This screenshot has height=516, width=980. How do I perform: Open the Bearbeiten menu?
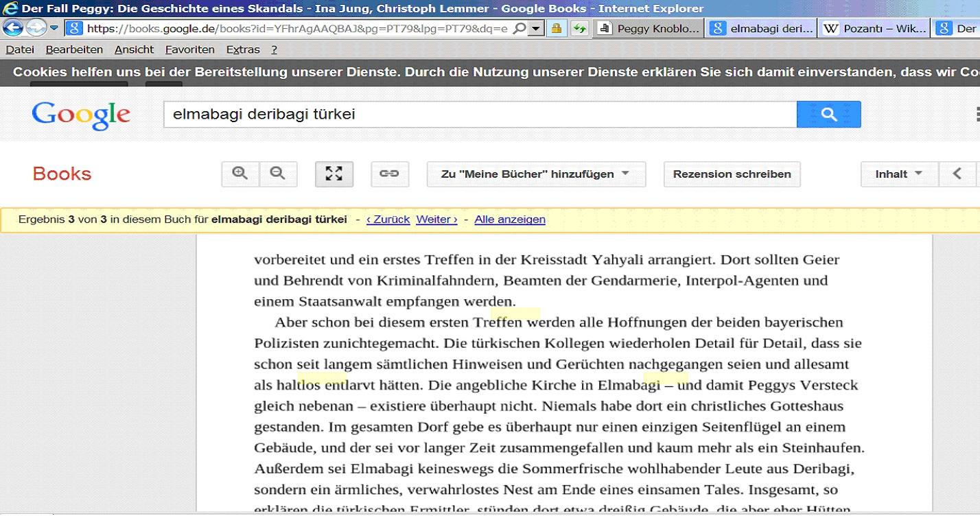[x=74, y=49]
